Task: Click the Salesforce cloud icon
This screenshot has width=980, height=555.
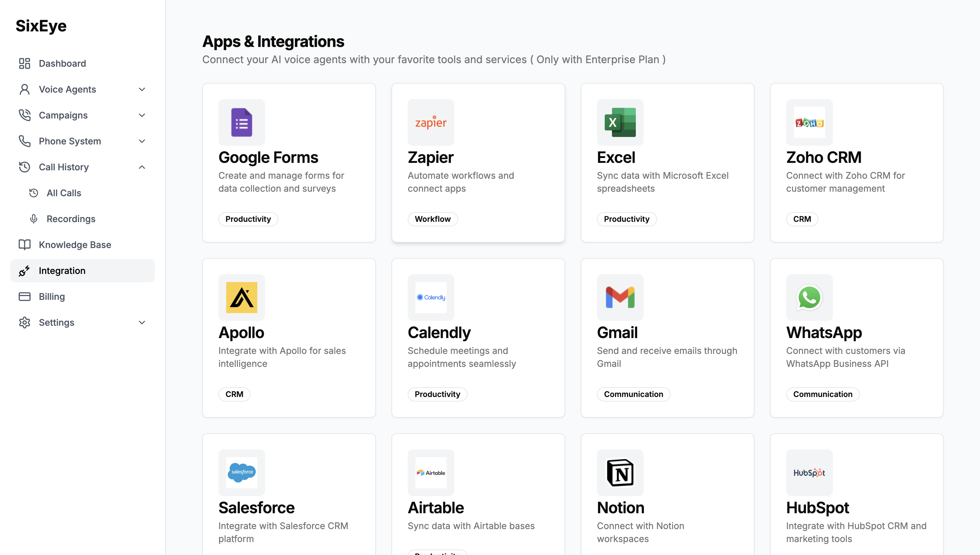Action: click(241, 472)
